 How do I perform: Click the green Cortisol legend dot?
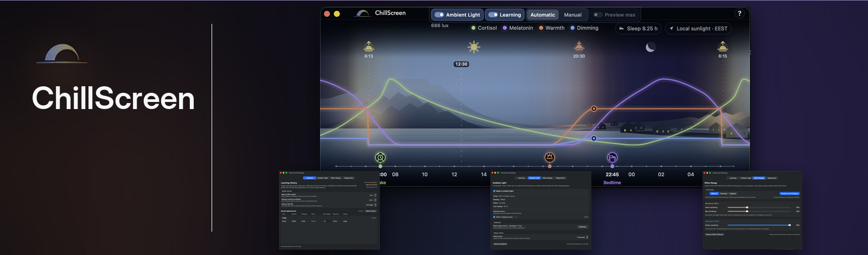pos(473,28)
